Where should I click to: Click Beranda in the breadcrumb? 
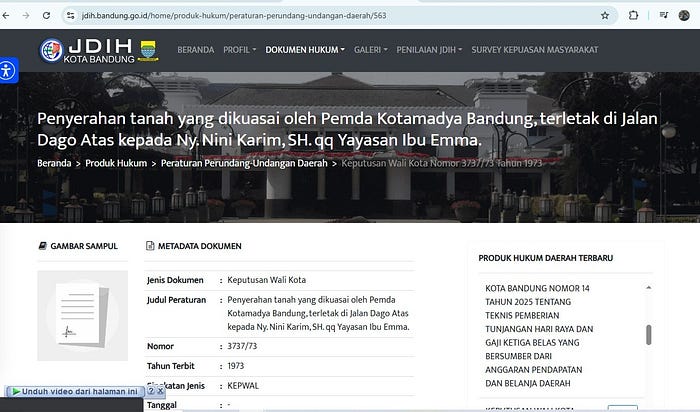(x=54, y=163)
